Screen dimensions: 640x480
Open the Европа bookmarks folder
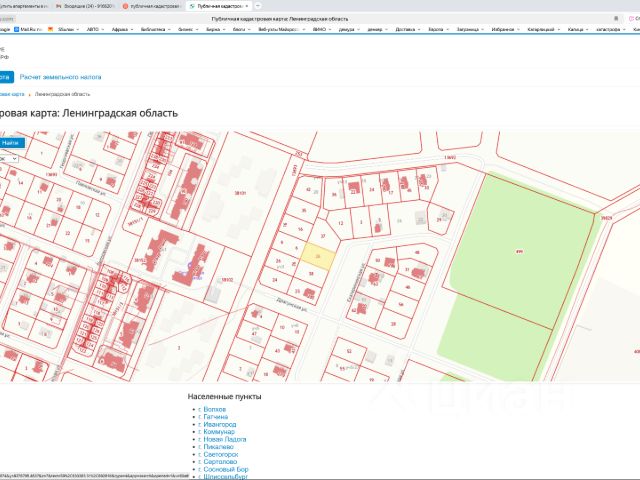click(x=436, y=29)
